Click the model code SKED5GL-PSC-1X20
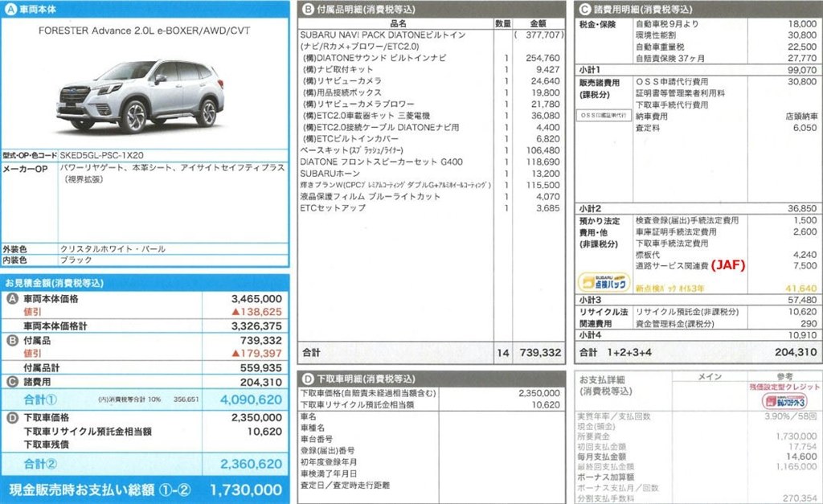The width and height of the screenshot is (823, 504). coord(101,155)
